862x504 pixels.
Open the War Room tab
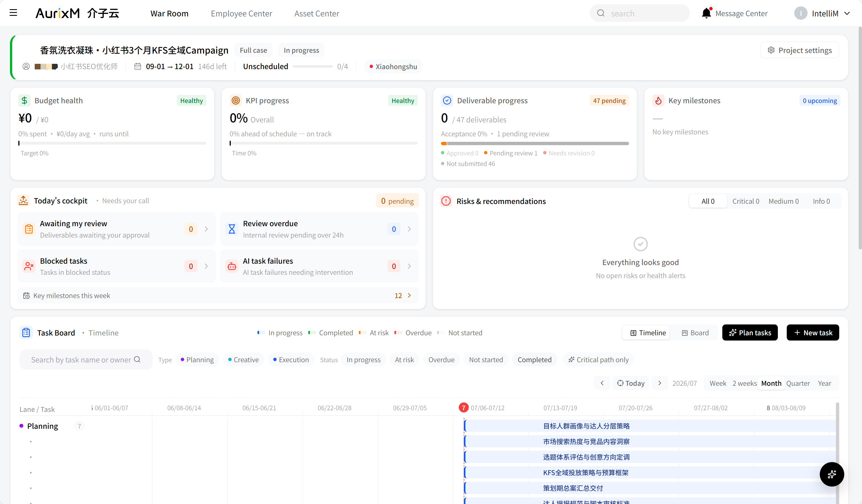pos(169,13)
